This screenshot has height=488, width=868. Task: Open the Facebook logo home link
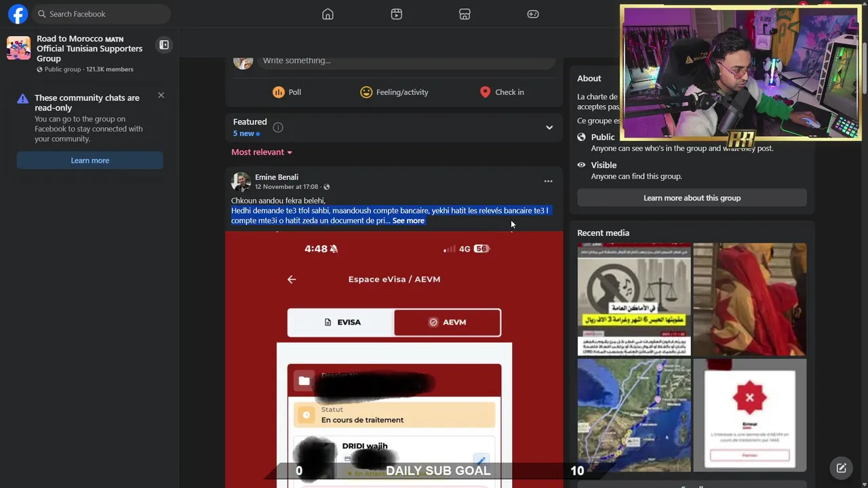18,14
